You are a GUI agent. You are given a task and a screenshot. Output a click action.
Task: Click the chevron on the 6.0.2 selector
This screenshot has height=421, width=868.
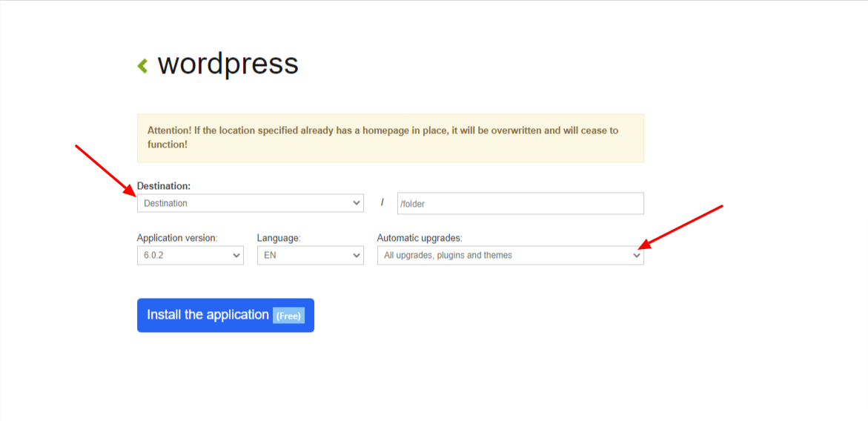(x=236, y=256)
